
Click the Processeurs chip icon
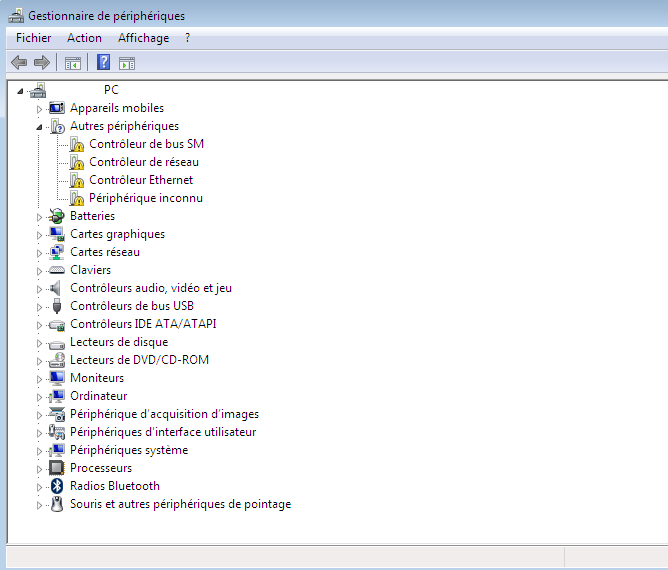click(x=57, y=468)
